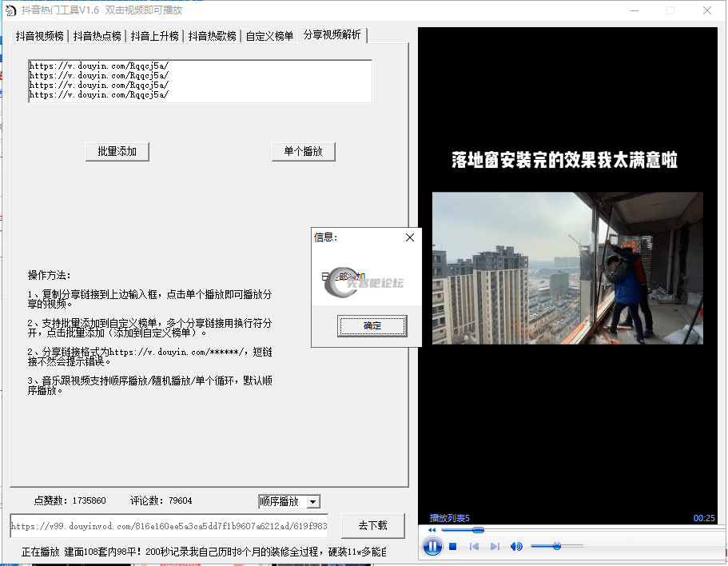Pause the playing video
This screenshot has height=566, width=728.
[x=432, y=547]
